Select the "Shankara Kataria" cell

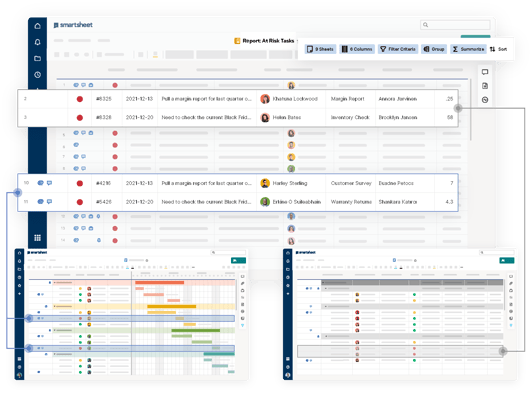[x=404, y=202]
